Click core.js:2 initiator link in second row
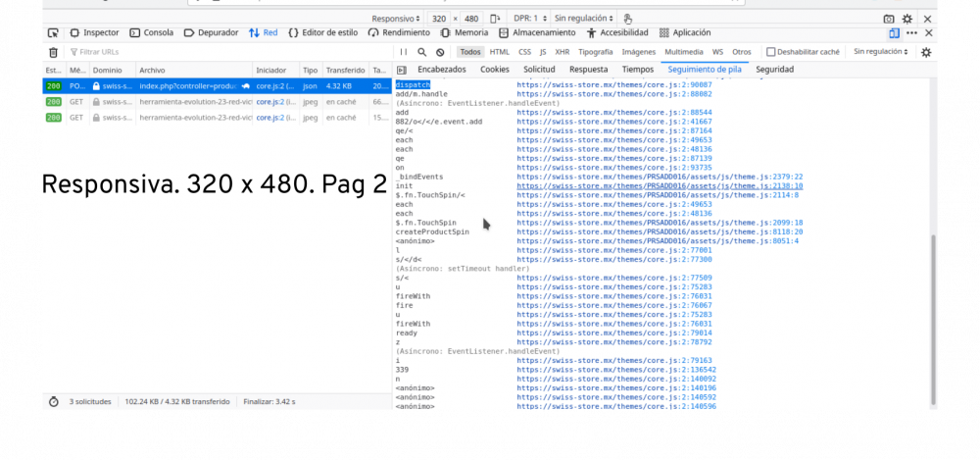Screen dimensions: 980x460 click(270, 101)
